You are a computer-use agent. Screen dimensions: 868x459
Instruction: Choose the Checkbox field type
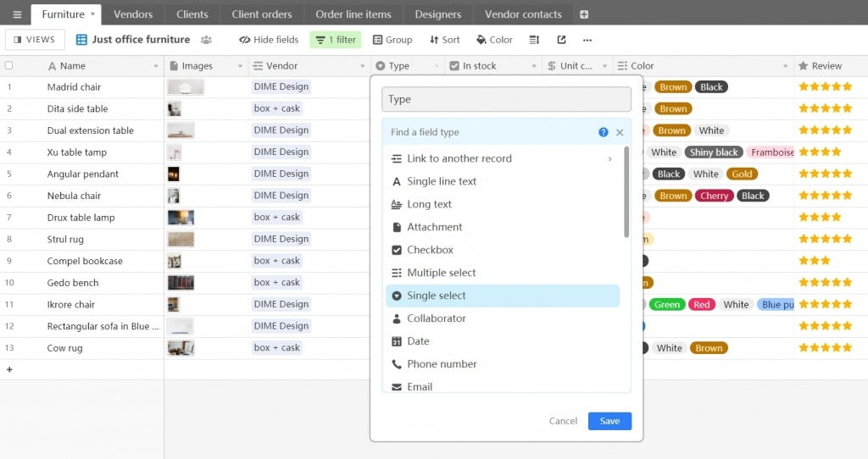point(430,250)
